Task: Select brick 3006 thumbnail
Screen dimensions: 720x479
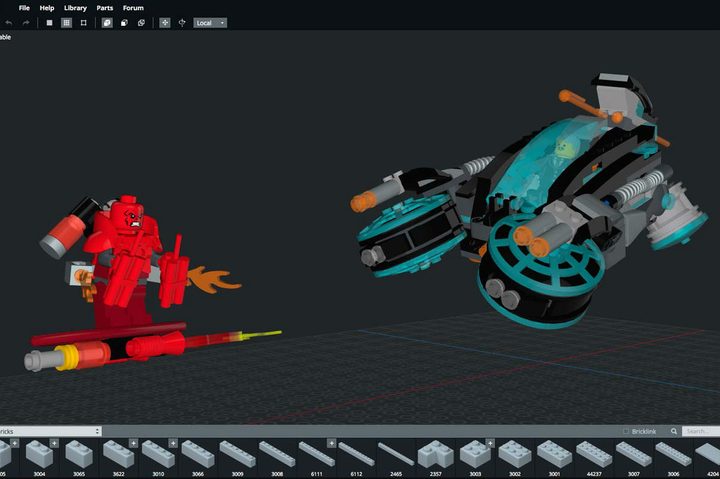Action: [x=673, y=454]
